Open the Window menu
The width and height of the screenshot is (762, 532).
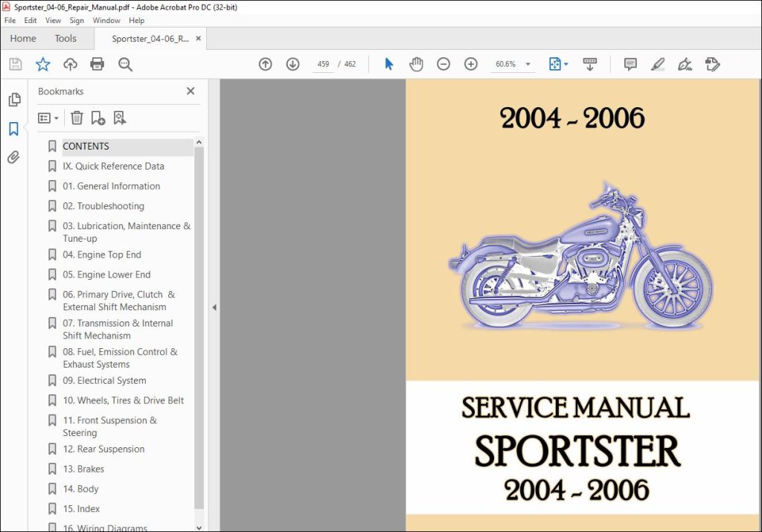(x=106, y=20)
